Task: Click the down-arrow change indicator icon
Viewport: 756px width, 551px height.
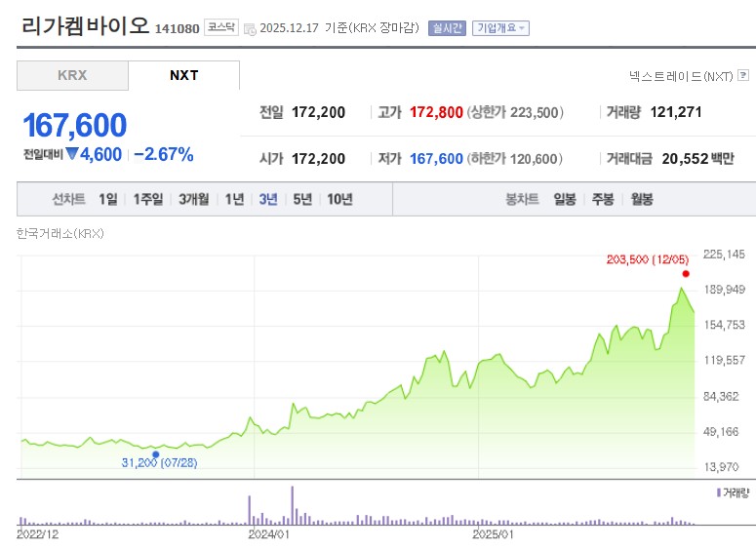Action: point(72,154)
